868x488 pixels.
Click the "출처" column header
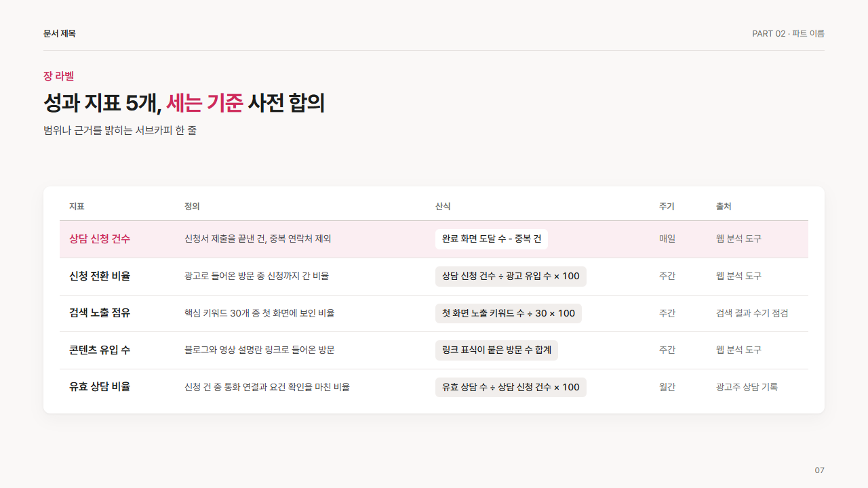click(x=724, y=206)
